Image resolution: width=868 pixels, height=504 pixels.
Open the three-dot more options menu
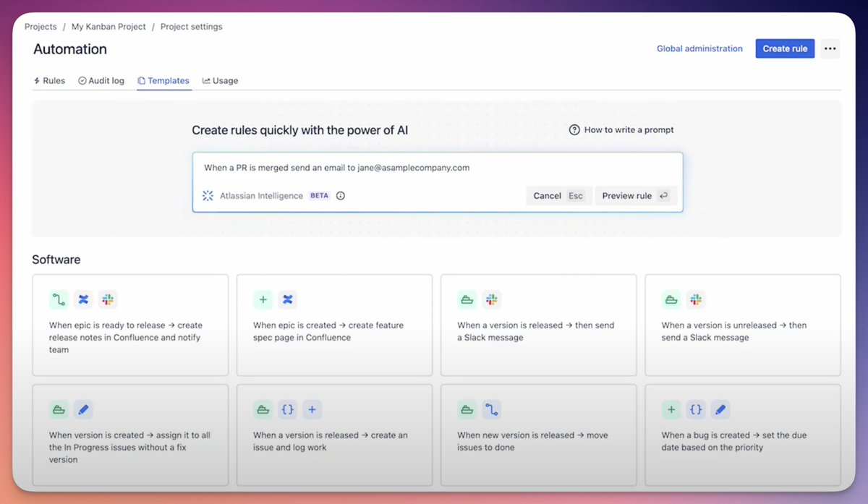tap(830, 48)
